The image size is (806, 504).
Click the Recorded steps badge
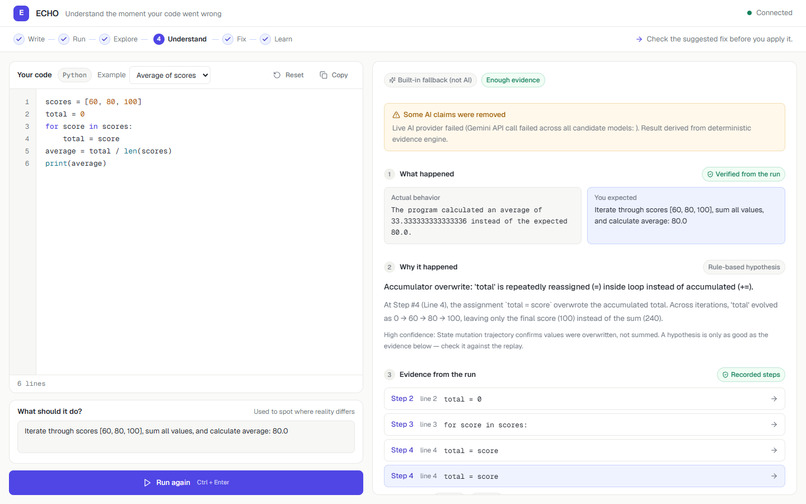coord(751,375)
